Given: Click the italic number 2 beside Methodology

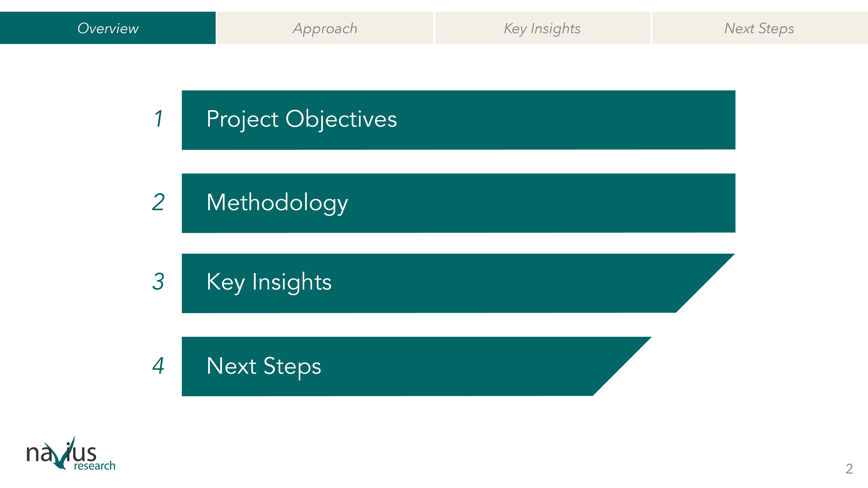Looking at the screenshot, I should tap(158, 202).
